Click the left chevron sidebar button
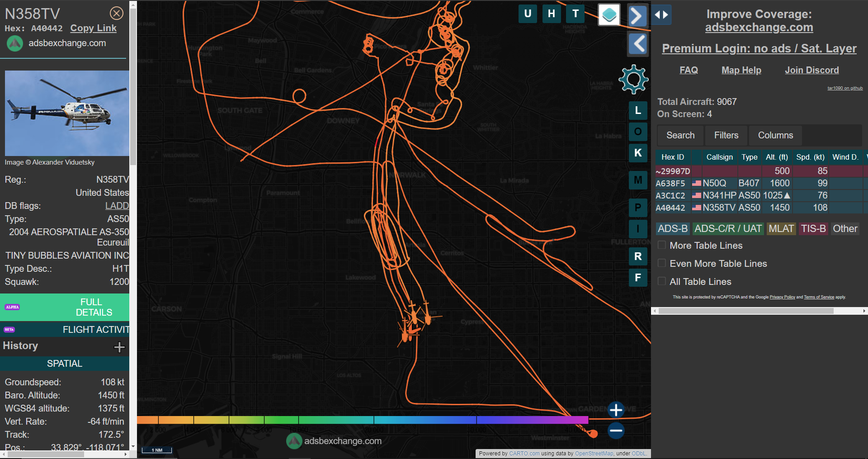 (638, 44)
